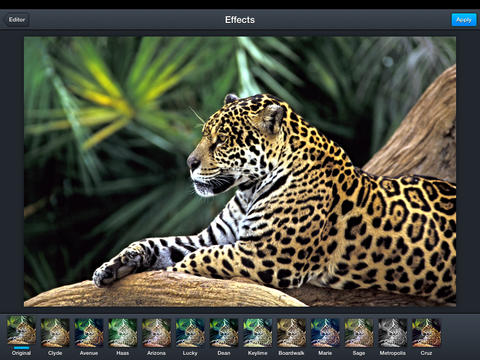Click the Keylime label text
Image resolution: width=480 pixels, height=360 pixels.
(x=257, y=353)
